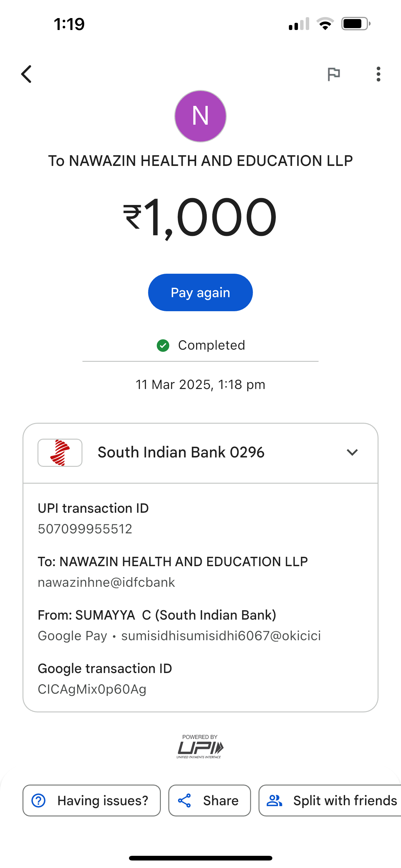Viewport: 401px width, 868px height.
Task: Tap the South Indian Bank 0296 row
Action: pos(181,452)
